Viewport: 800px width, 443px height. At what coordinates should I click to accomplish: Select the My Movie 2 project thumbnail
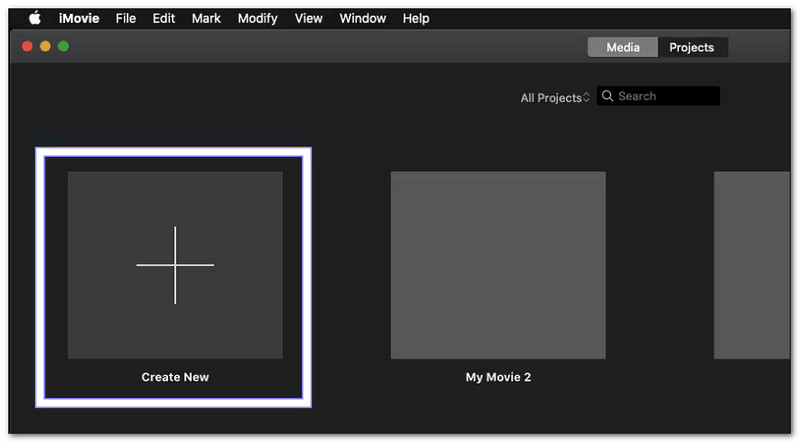click(x=498, y=265)
